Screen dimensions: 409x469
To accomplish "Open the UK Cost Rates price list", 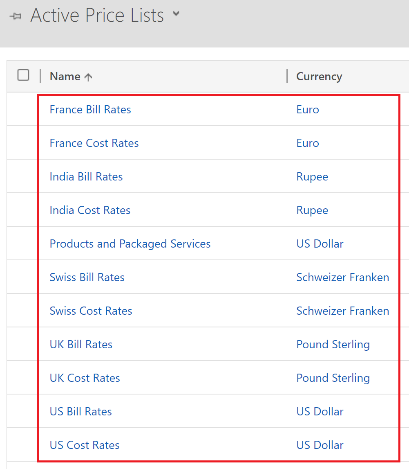I will [85, 378].
